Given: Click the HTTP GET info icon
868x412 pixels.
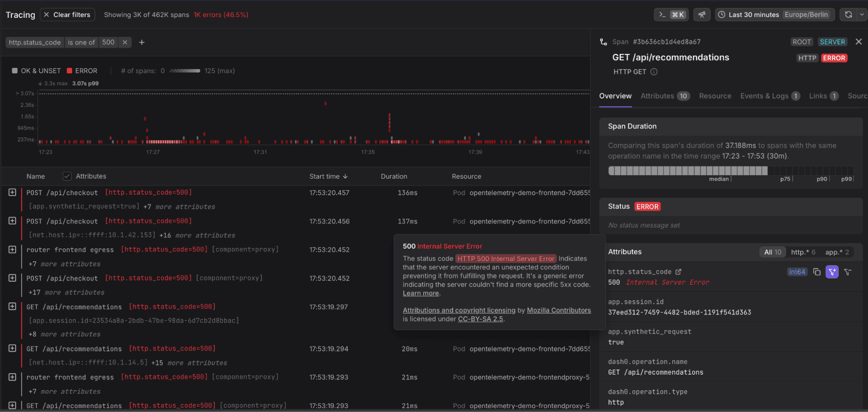Looking at the screenshot, I should point(654,72).
